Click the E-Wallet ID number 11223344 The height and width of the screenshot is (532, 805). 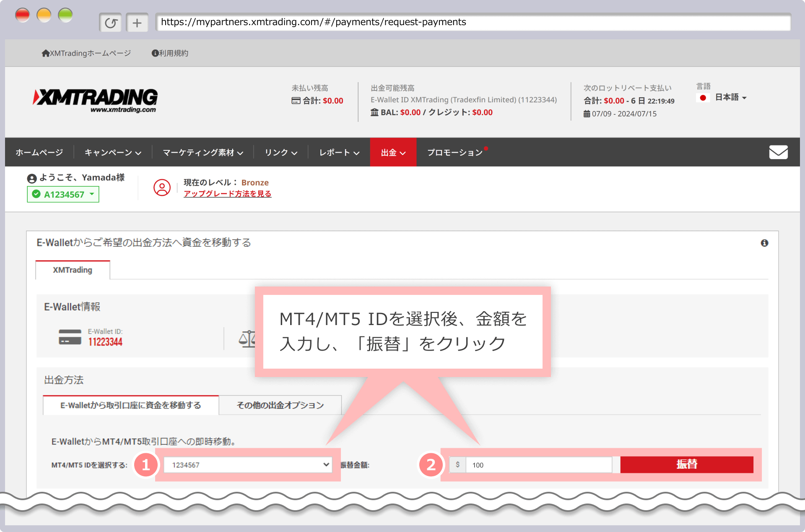105,342
